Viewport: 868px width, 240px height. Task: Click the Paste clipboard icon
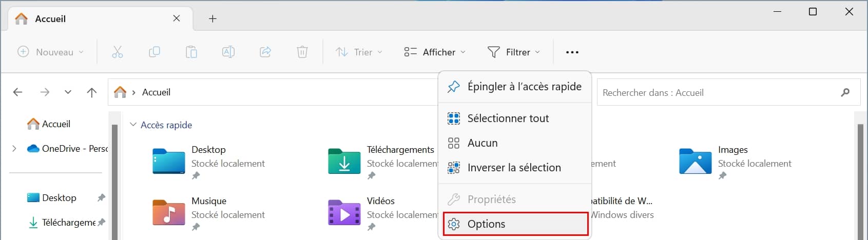pos(191,52)
